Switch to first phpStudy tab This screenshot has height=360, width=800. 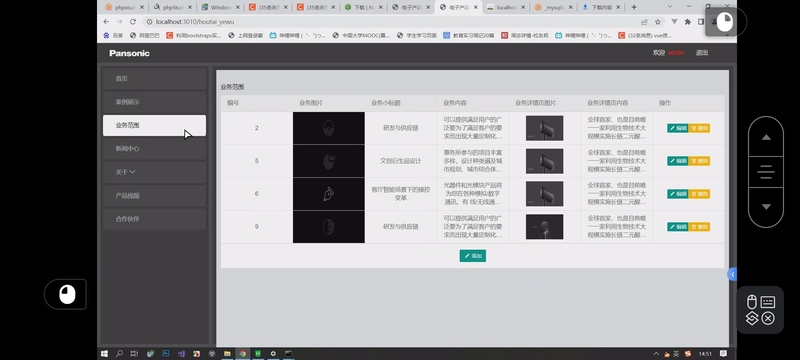pyautogui.click(x=123, y=7)
